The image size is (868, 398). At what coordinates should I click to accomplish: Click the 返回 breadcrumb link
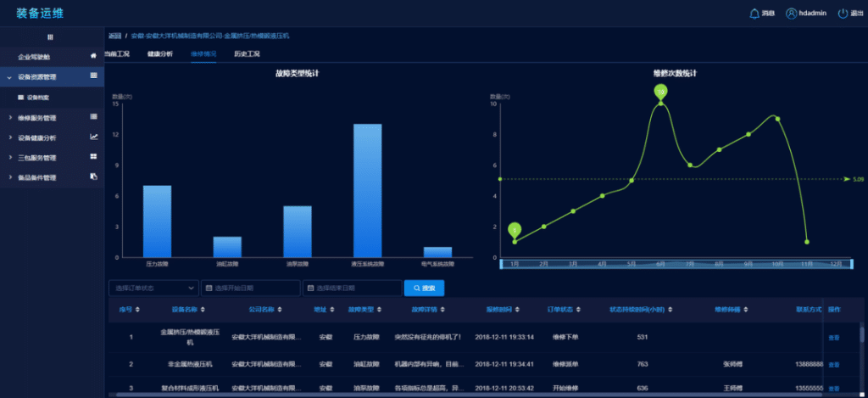coord(114,36)
